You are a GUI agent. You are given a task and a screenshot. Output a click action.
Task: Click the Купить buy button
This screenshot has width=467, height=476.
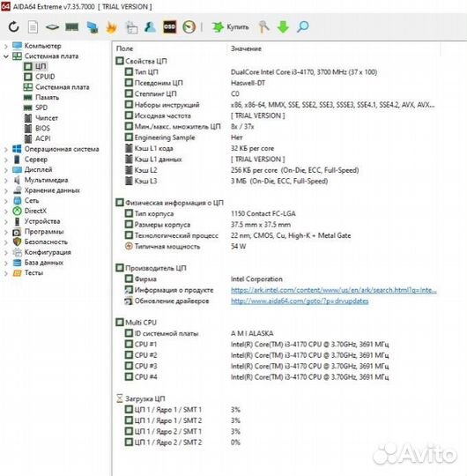click(230, 27)
